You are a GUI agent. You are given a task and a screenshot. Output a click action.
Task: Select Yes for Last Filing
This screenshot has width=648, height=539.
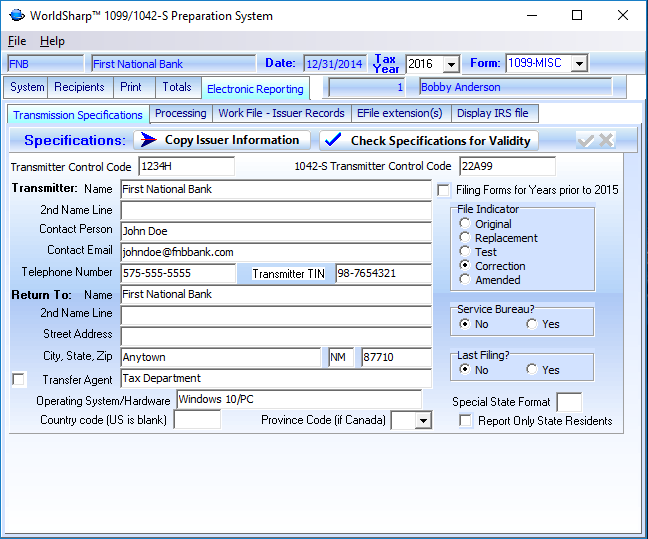tap(532, 370)
